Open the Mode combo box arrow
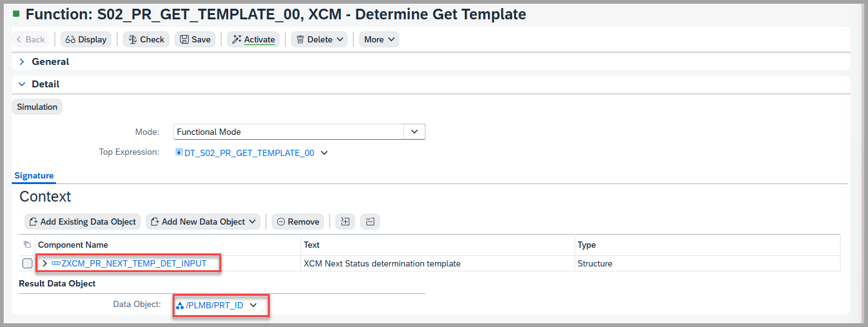868x327 pixels. click(x=414, y=132)
